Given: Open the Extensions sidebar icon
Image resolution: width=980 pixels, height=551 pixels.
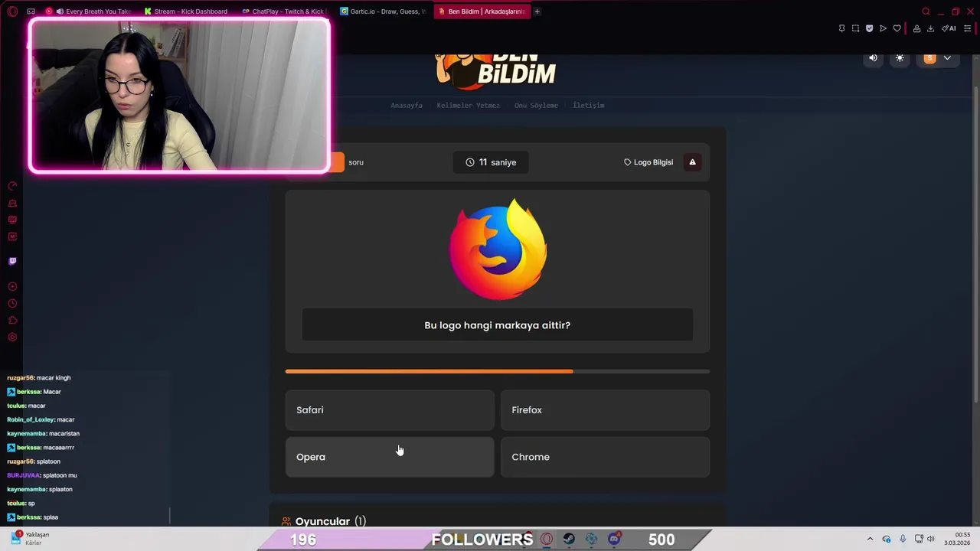Looking at the screenshot, I should [12, 320].
